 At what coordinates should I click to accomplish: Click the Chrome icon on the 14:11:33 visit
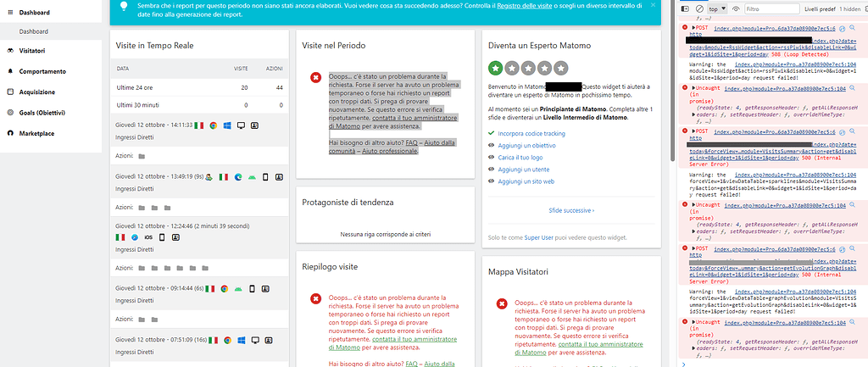point(213,125)
